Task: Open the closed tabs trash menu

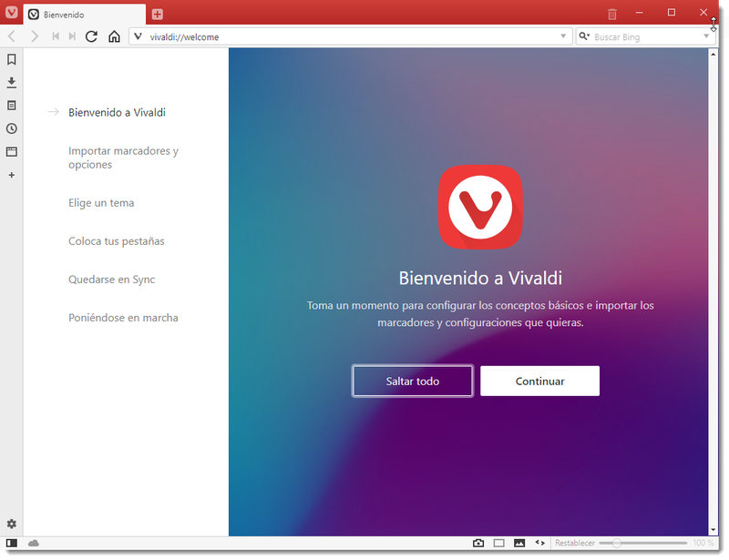Action: [611, 13]
